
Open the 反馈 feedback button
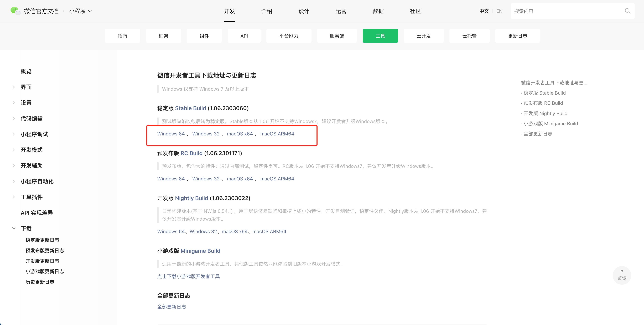pyautogui.click(x=622, y=275)
